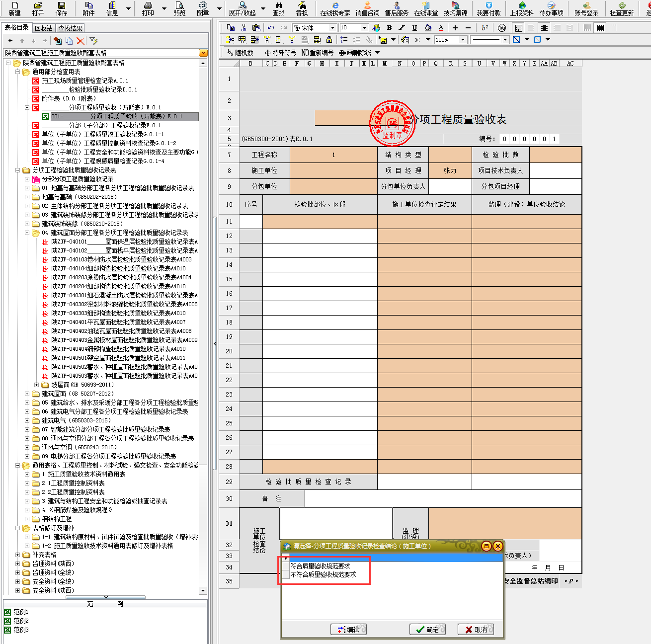
Task: Click the scissors cut icon
Action: click(244, 28)
